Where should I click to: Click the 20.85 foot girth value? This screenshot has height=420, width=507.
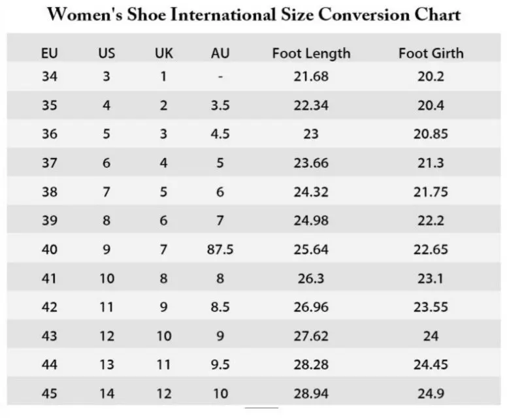coord(431,134)
